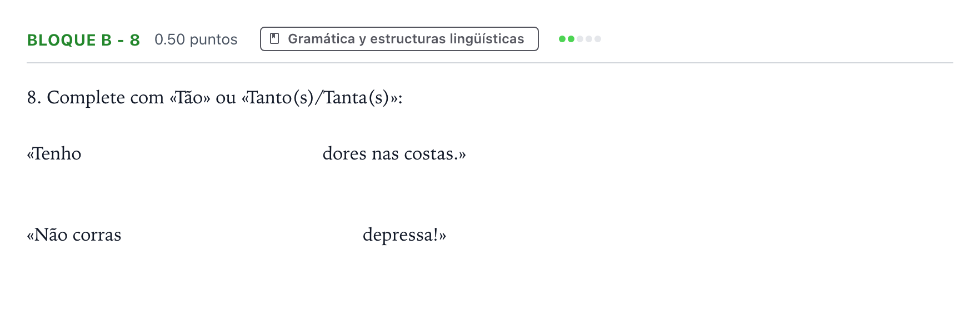The width and height of the screenshot is (980, 309).
Task: Focus the blank after «Tenho
Action: (202, 153)
